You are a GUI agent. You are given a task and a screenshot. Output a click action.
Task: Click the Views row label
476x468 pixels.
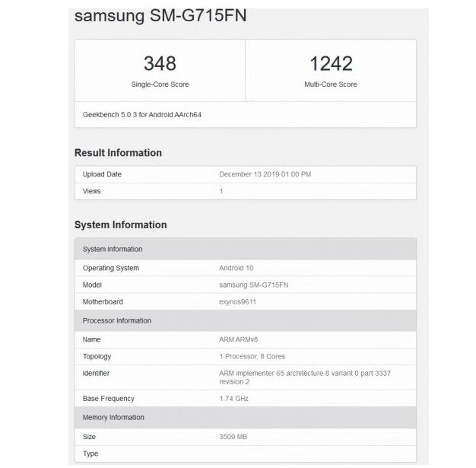(x=92, y=191)
